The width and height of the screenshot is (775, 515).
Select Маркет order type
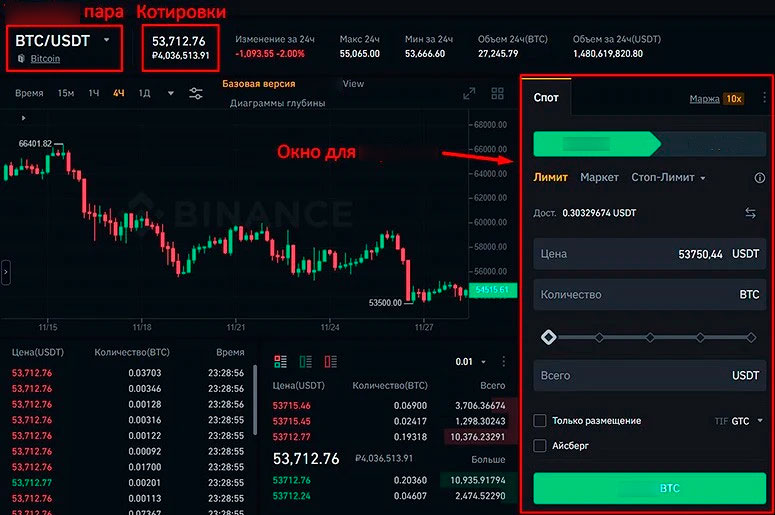pyautogui.click(x=599, y=177)
